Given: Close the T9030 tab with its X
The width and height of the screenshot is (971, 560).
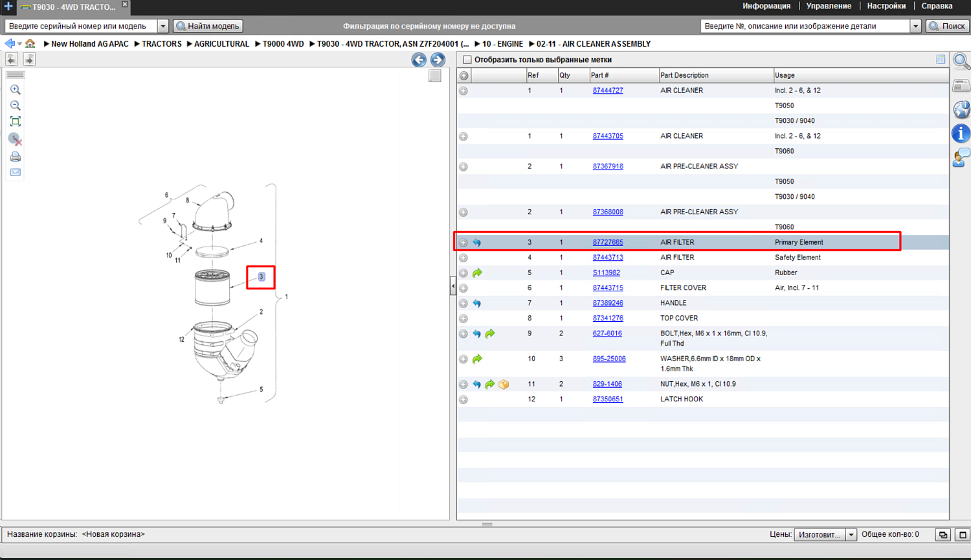Looking at the screenshot, I should (x=125, y=5).
